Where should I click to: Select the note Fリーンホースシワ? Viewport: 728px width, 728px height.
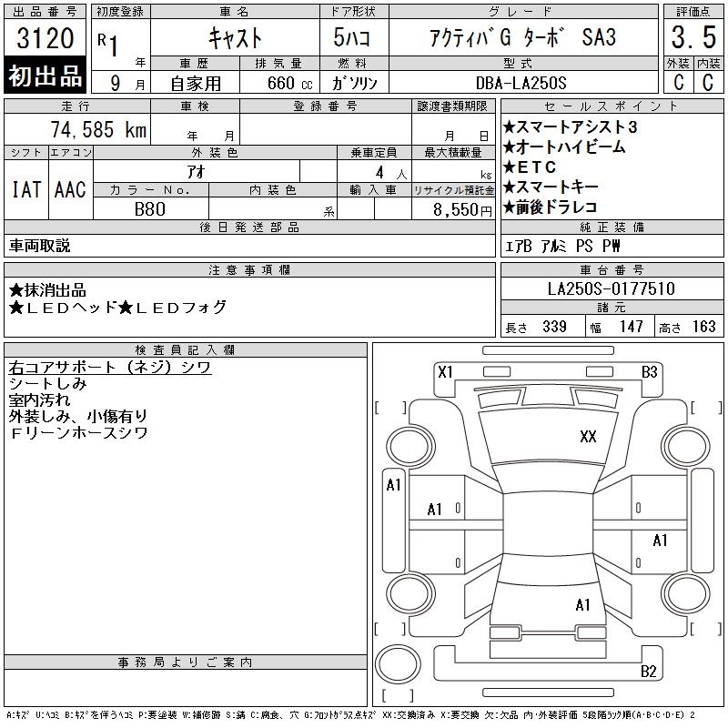point(78,433)
